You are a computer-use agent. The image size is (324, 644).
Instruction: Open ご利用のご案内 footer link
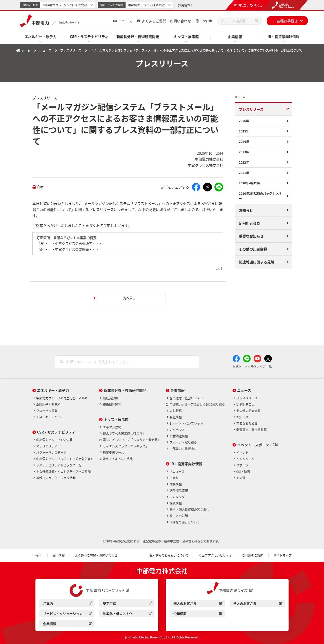[253, 555]
